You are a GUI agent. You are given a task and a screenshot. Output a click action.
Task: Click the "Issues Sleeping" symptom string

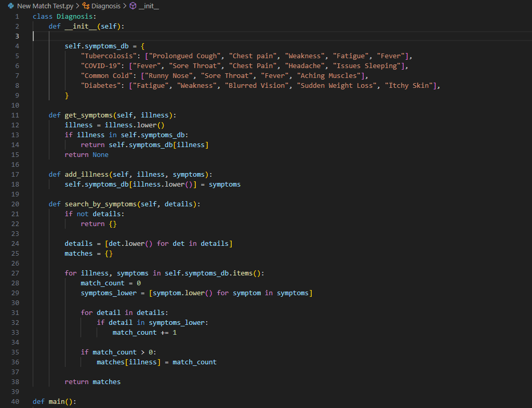[367, 66]
